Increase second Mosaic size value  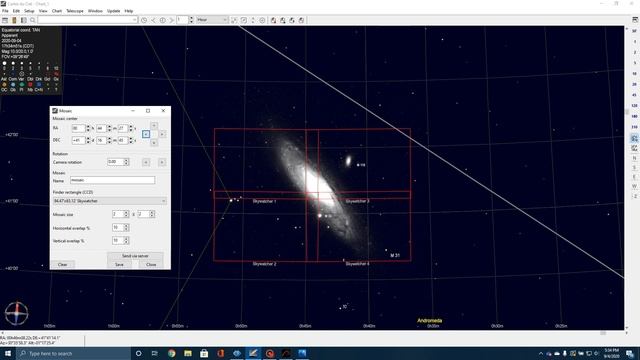coord(152,212)
